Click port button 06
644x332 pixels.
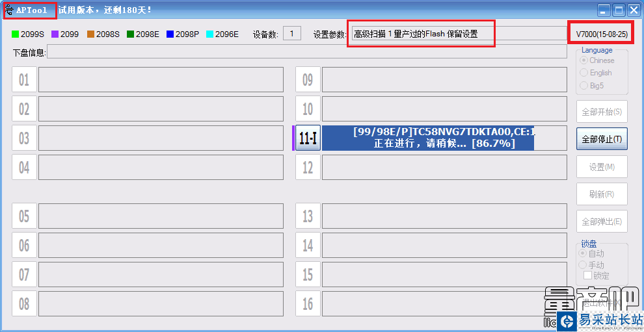coord(24,245)
